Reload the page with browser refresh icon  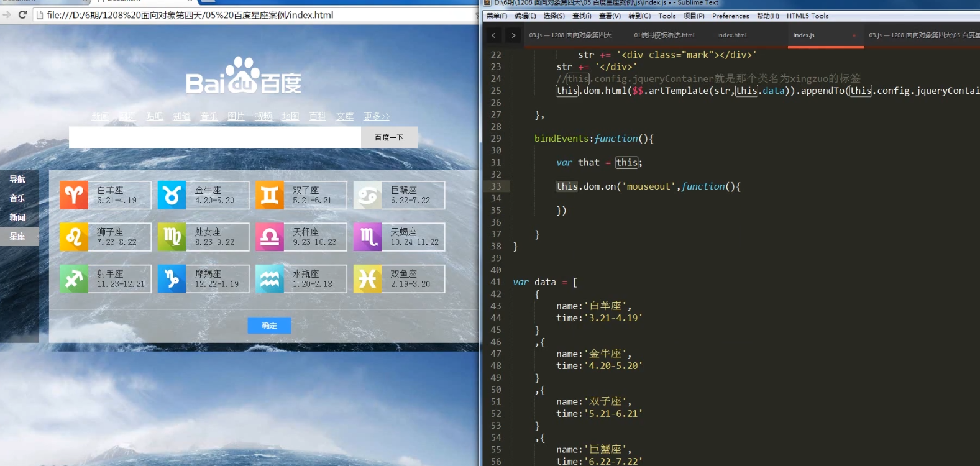pos(22,14)
